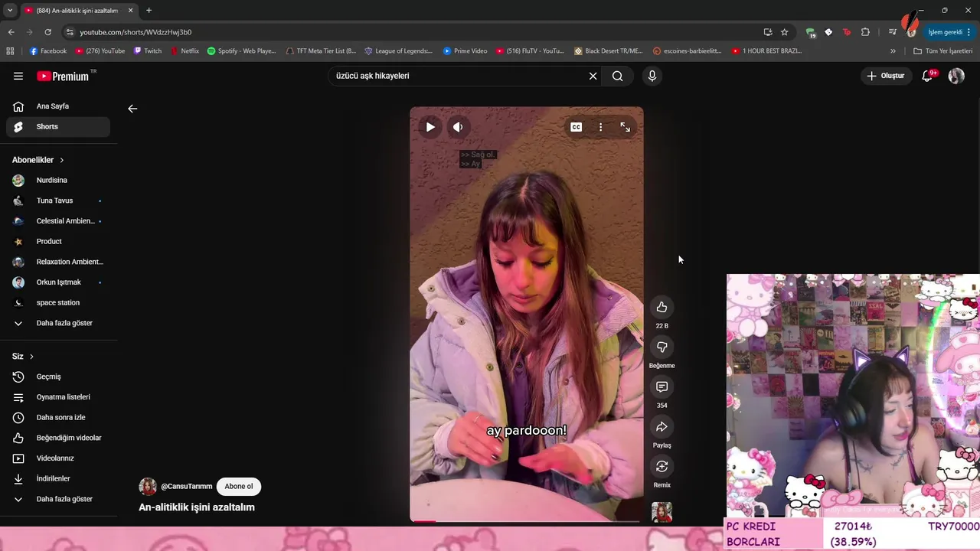The height and width of the screenshot is (551, 980).
Task: Open the Oluştur create button
Action: 886,76
